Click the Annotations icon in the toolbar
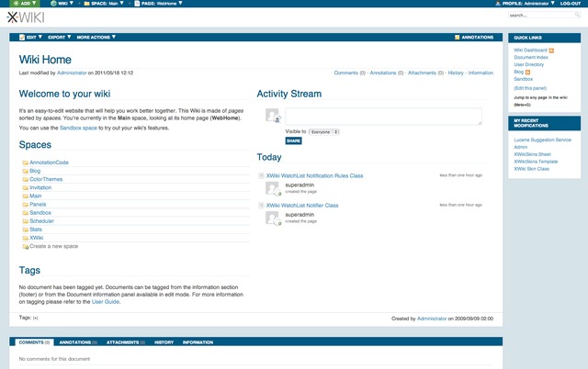This screenshot has width=588, height=369. 458,38
